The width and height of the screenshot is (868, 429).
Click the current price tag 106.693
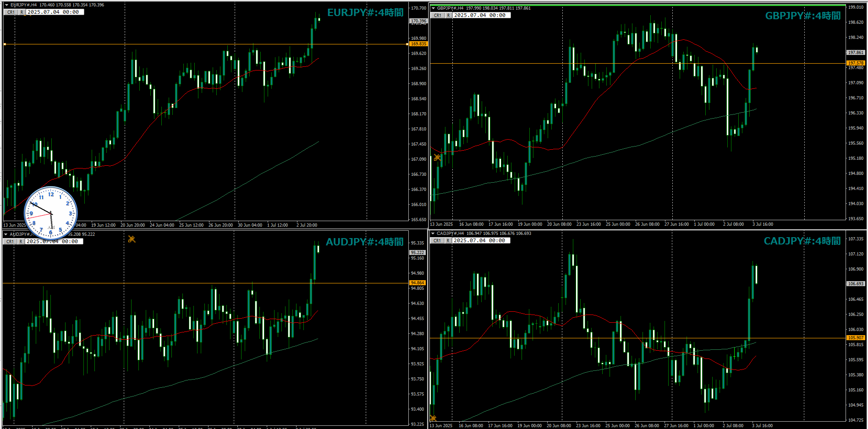point(855,284)
